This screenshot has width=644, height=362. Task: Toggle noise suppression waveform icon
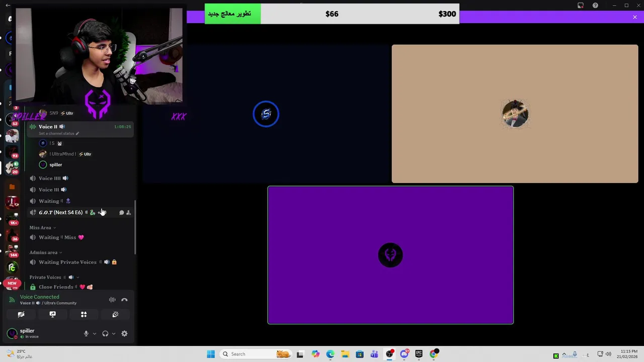[112, 300]
